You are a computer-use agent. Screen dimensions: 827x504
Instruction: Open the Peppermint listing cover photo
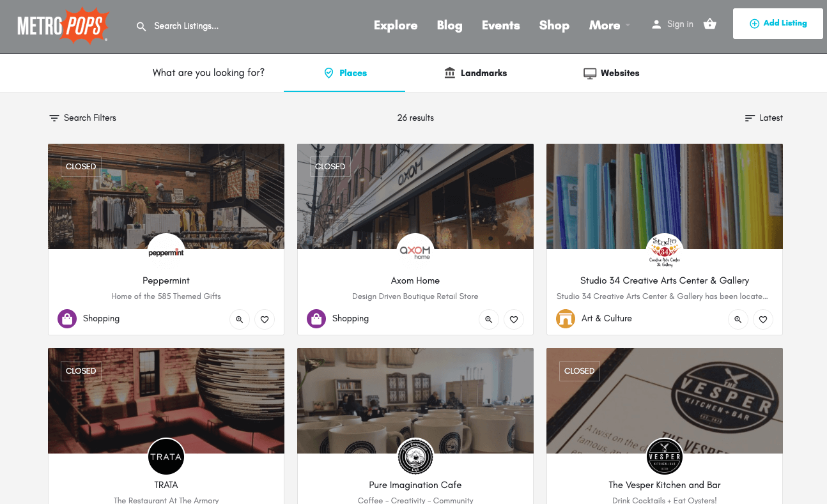point(166,196)
